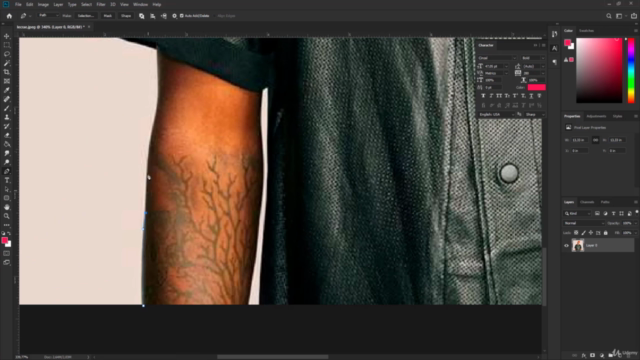
Task: Switch to the Paths tab
Action: (605, 202)
